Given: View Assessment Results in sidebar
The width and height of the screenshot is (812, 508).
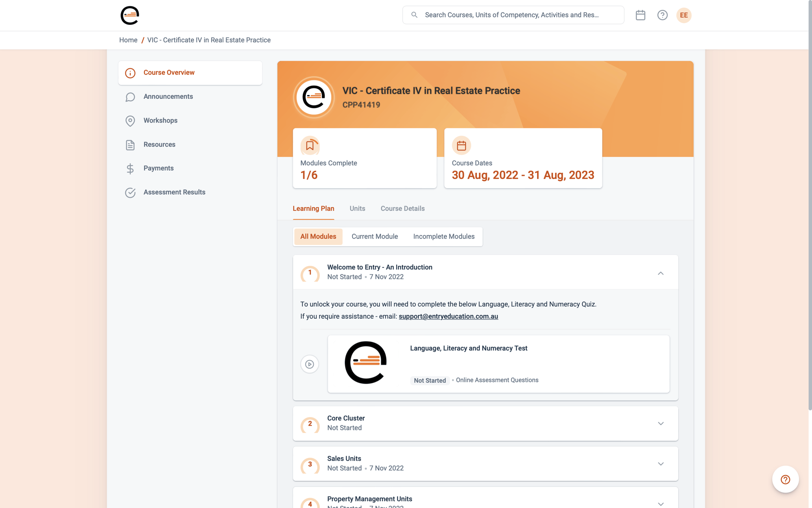Looking at the screenshot, I should (174, 192).
